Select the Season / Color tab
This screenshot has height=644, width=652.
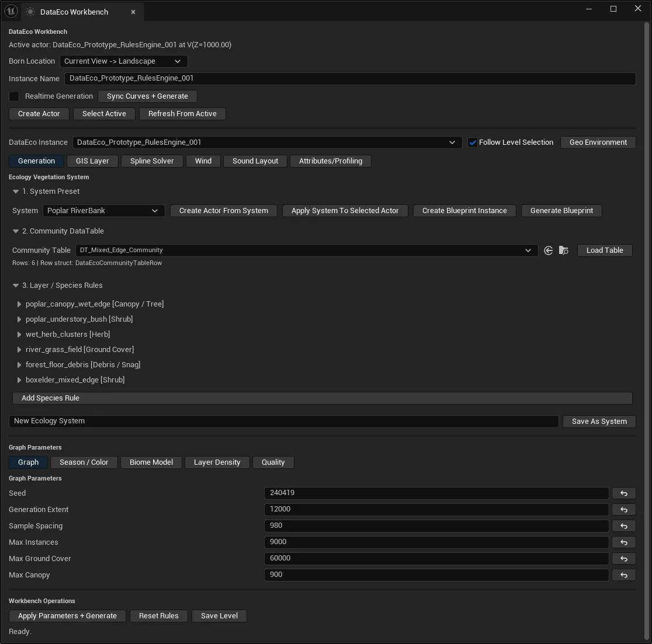84,462
